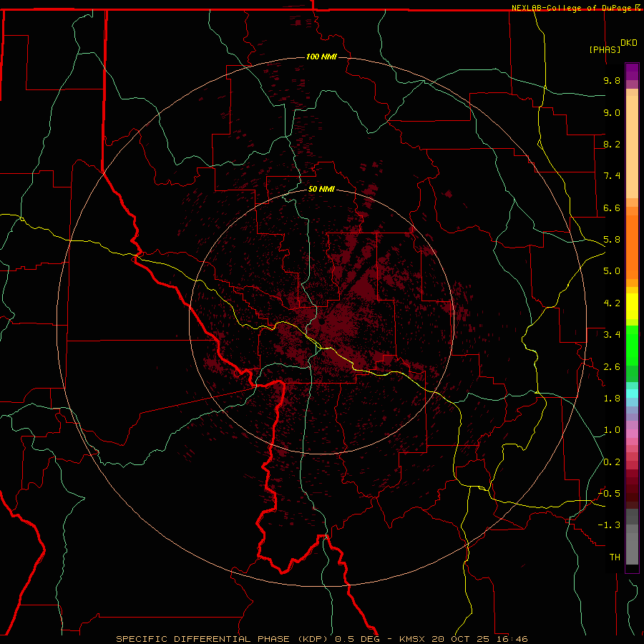Viewport: 644px width, 644px height.
Task: Click the SPECIFIC DIFFERENTIAL PHASE (KDP) caption
Action: click(x=223, y=639)
